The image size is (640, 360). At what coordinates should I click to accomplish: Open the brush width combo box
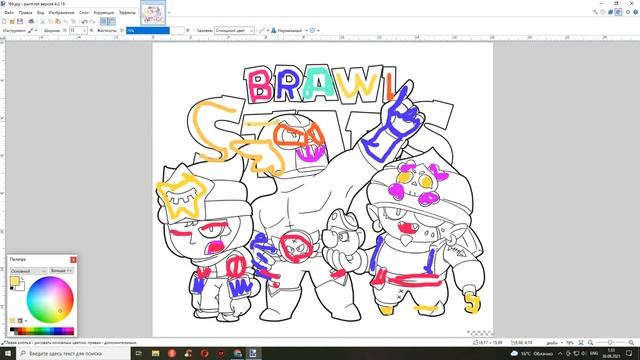78,31
